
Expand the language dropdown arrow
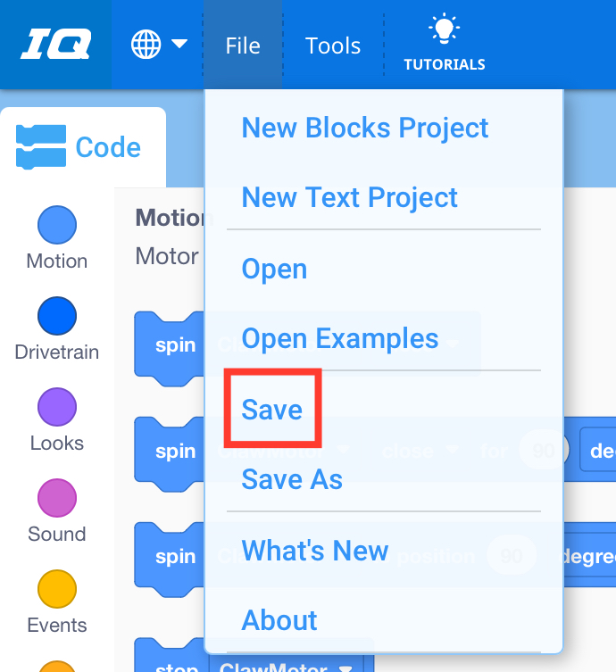[x=179, y=44]
